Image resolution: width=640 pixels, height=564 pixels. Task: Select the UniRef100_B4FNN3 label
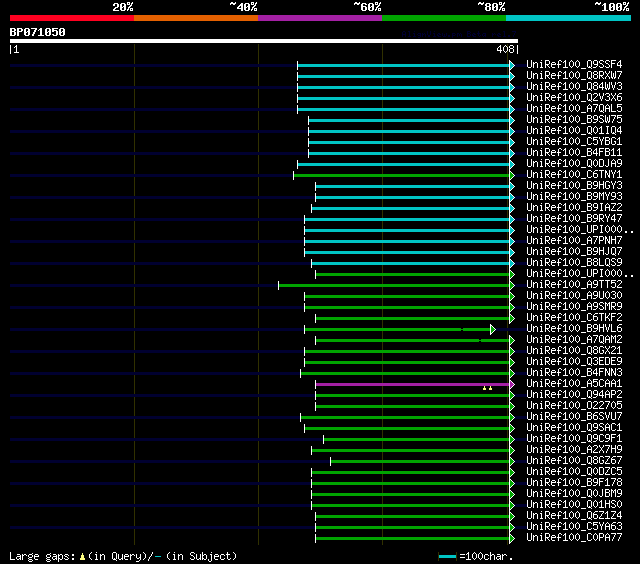[x=574, y=373]
